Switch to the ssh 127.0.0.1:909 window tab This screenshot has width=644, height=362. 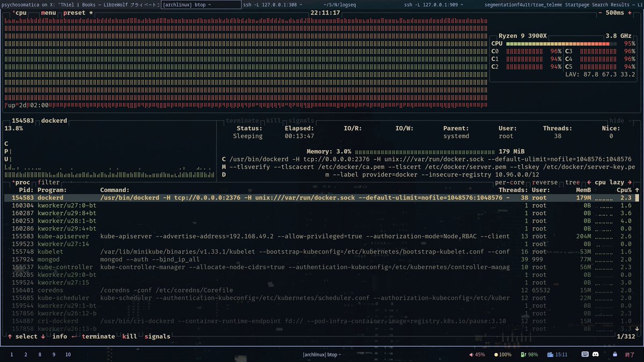(434, 4)
